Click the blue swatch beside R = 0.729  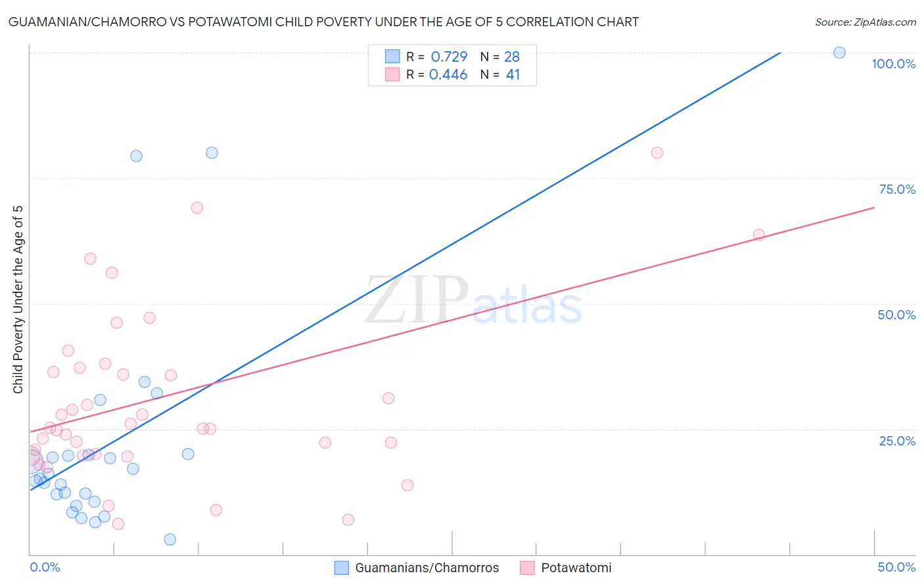(x=392, y=56)
